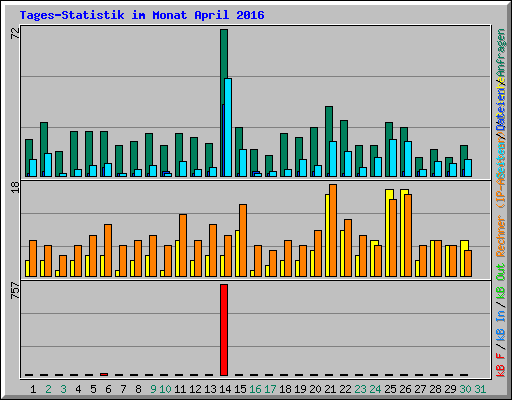Click the orange bar for day 11

pyautogui.click(x=183, y=245)
